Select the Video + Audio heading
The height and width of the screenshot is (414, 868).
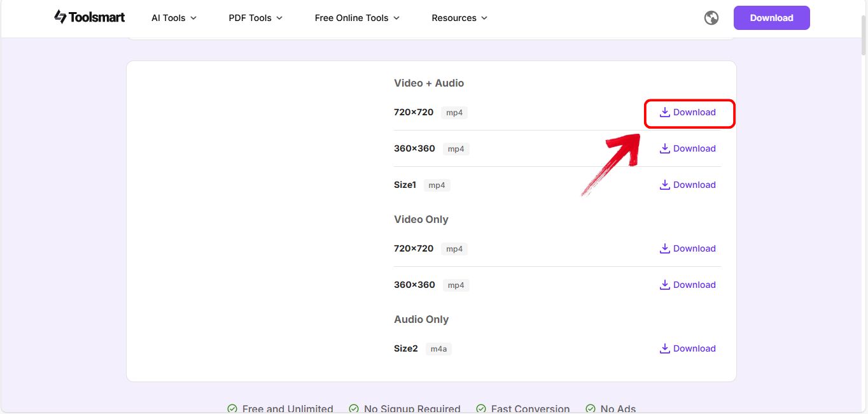pyautogui.click(x=429, y=83)
